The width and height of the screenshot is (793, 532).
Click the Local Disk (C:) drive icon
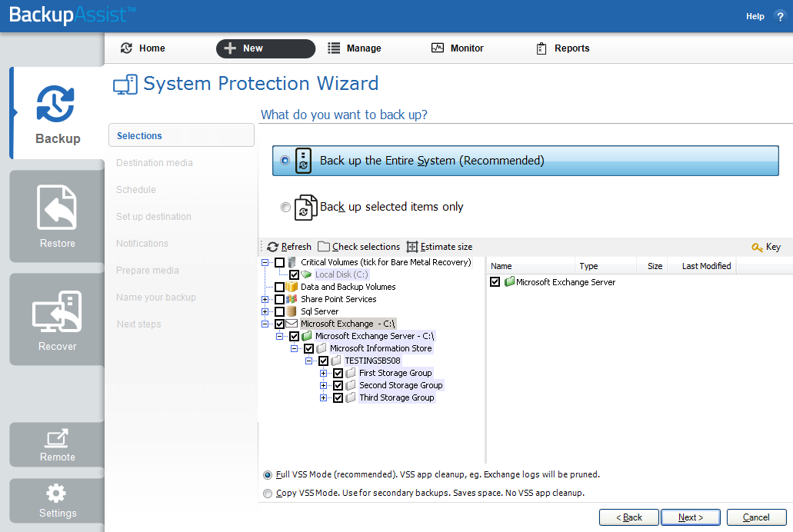306,274
